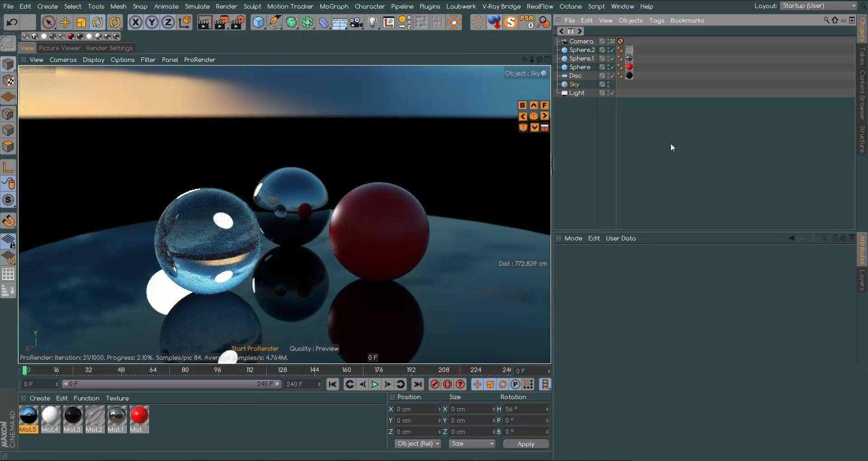Toggle visibility dots for the Sky object

pyautogui.click(x=609, y=85)
